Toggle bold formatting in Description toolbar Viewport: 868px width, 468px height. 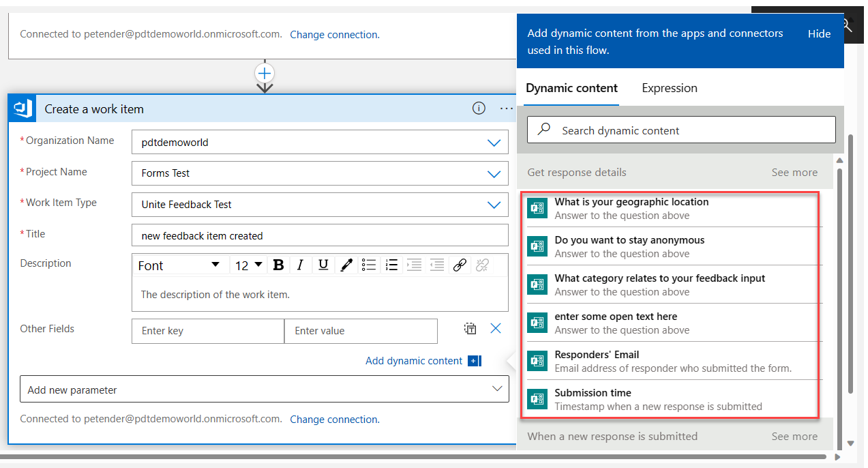coord(278,265)
